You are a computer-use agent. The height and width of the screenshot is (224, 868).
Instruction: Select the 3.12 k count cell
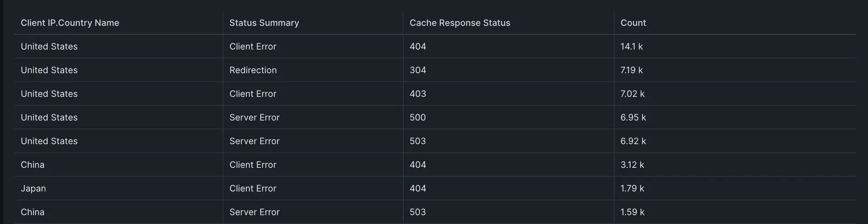pos(632,165)
